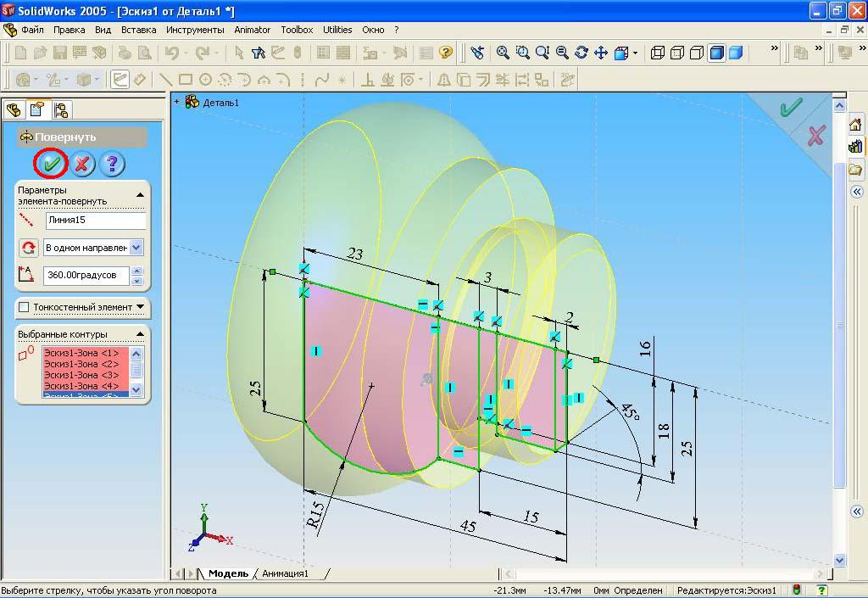The image size is (868, 598).
Task: Switch to the Модель tab
Action: coord(227,573)
